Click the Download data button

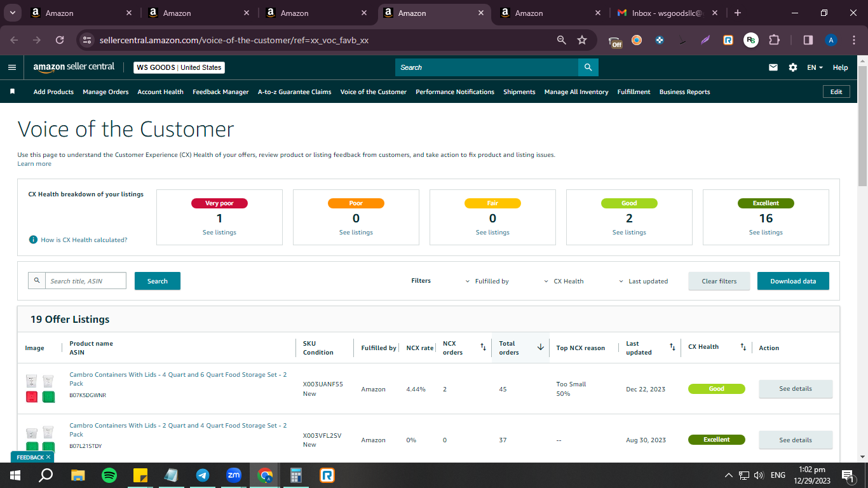[x=793, y=281]
